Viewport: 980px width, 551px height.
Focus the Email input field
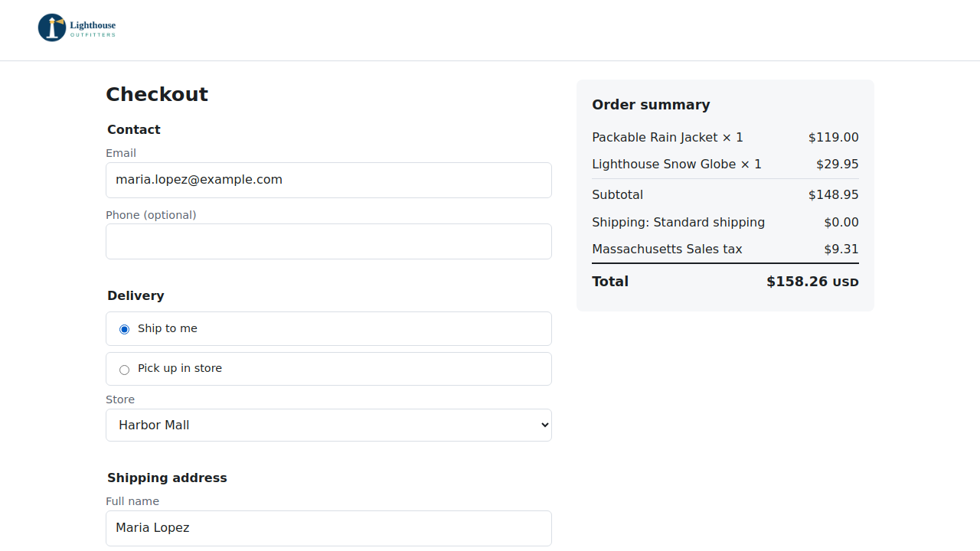pos(328,180)
